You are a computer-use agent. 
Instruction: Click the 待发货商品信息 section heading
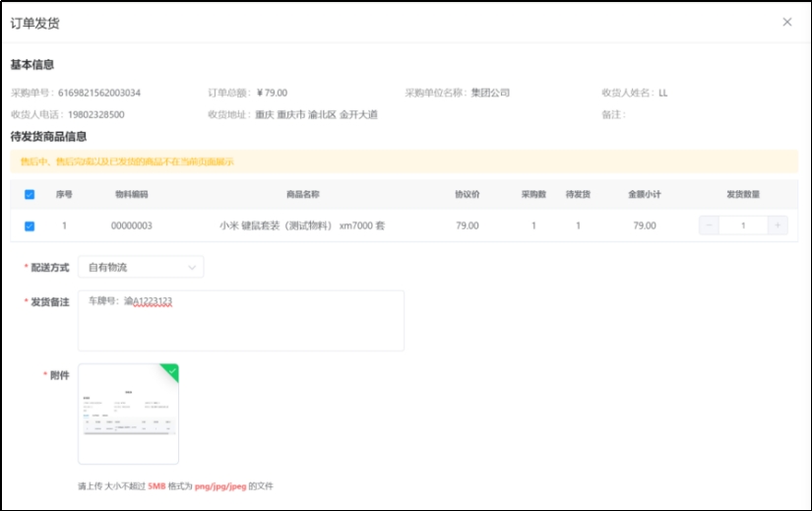point(48,137)
